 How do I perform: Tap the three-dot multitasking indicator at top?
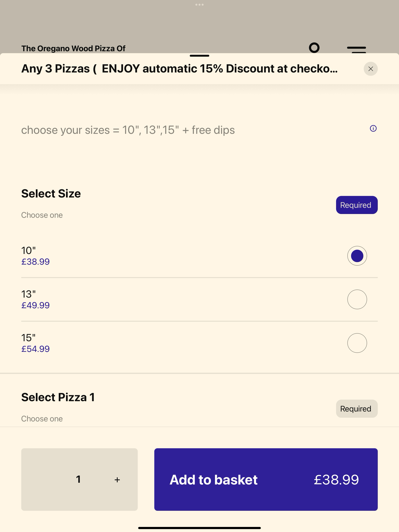click(199, 4)
